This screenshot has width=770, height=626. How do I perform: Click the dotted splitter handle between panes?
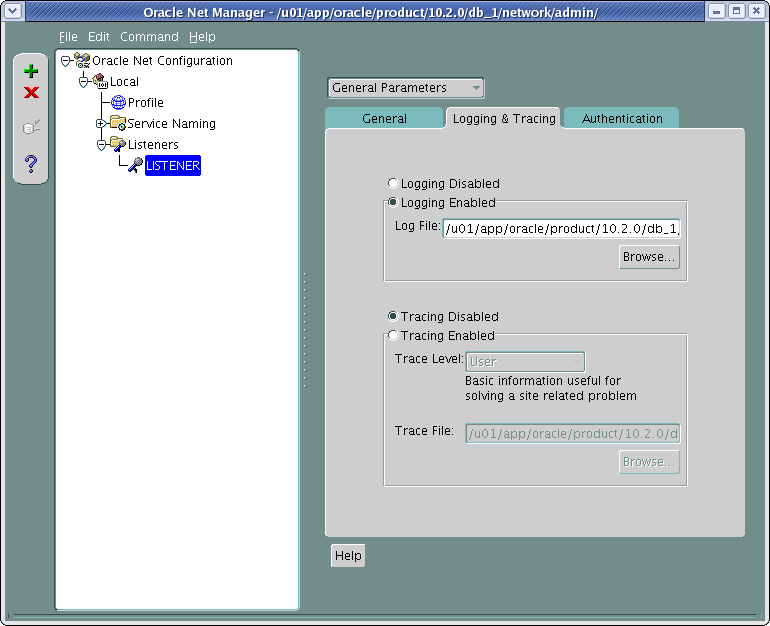(305, 330)
